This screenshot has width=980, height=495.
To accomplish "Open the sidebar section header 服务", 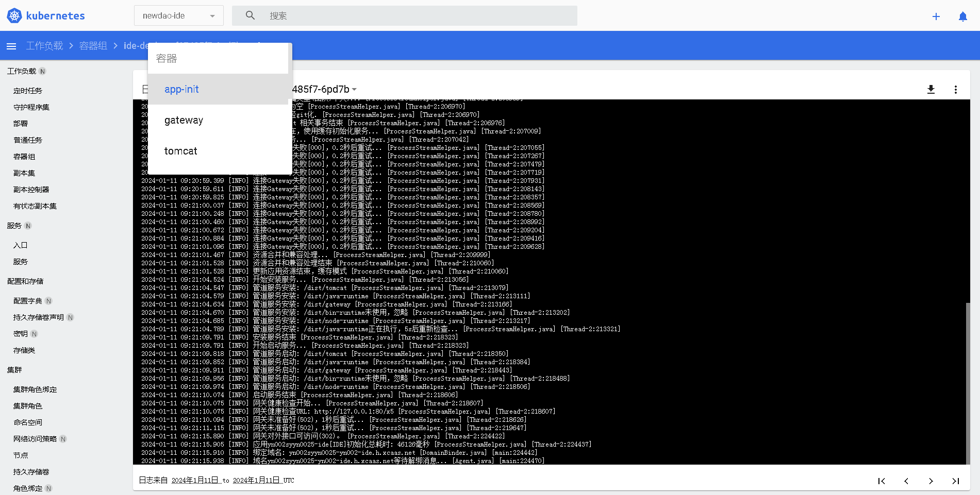I will pos(14,226).
